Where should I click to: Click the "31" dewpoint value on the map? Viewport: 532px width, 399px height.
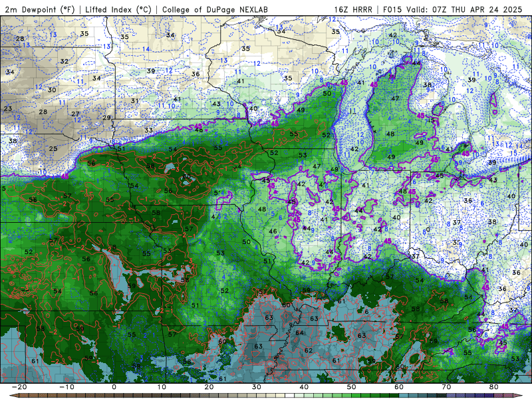coord(135,101)
